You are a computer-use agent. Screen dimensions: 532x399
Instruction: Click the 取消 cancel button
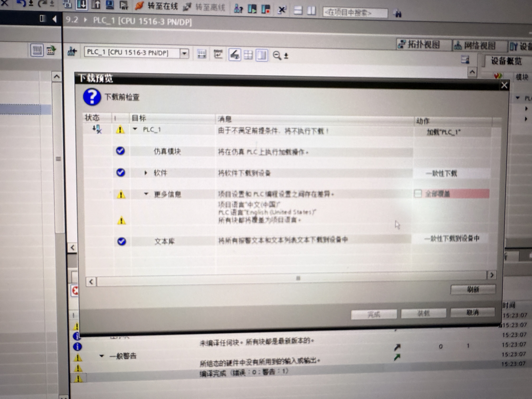pos(472,312)
